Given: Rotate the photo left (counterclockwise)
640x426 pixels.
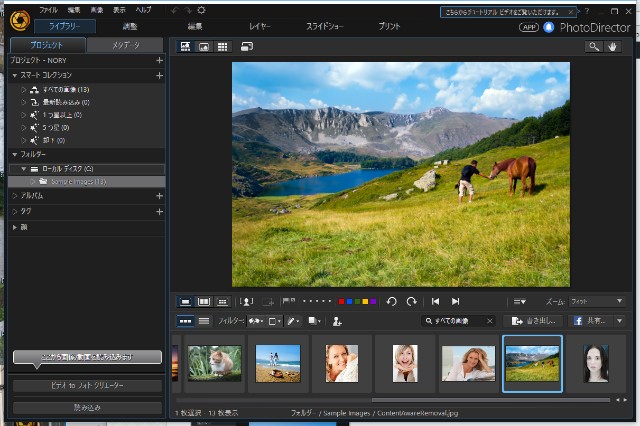Looking at the screenshot, I should [391, 301].
